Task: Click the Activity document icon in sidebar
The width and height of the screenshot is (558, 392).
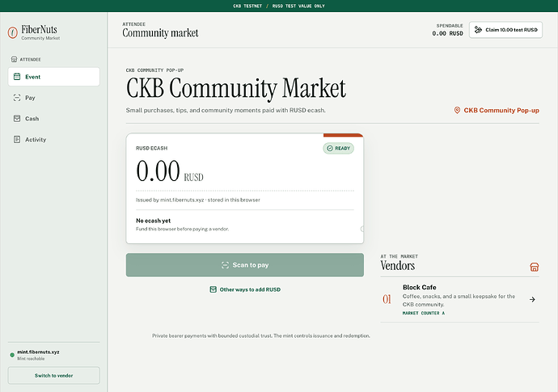Action: click(x=17, y=140)
